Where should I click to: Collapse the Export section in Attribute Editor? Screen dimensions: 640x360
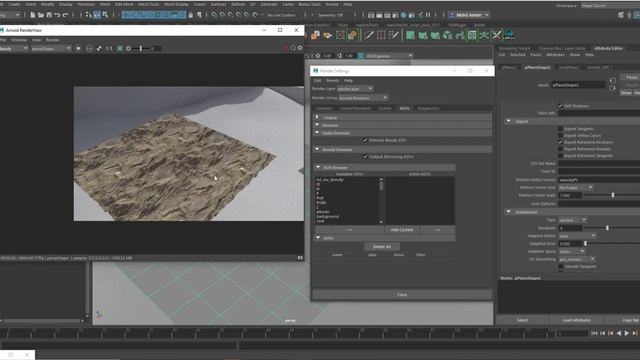509,121
